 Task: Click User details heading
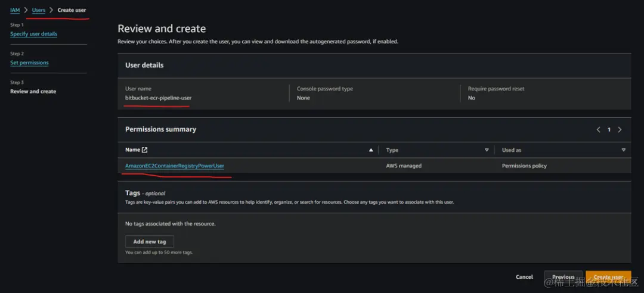[x=144, y=66]
